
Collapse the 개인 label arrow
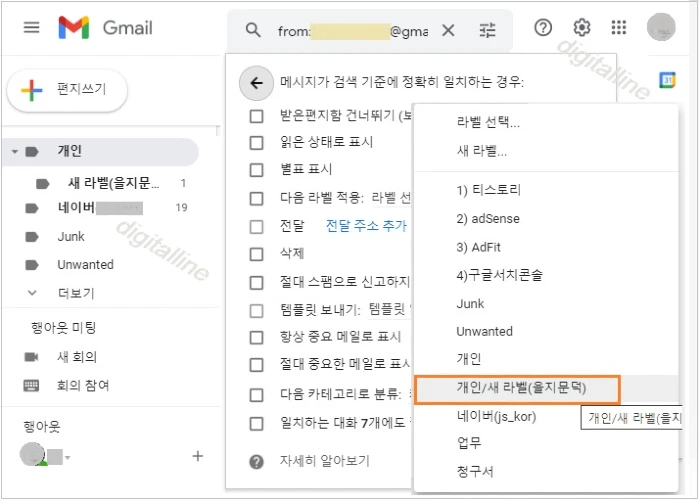[x=15, y=152]
